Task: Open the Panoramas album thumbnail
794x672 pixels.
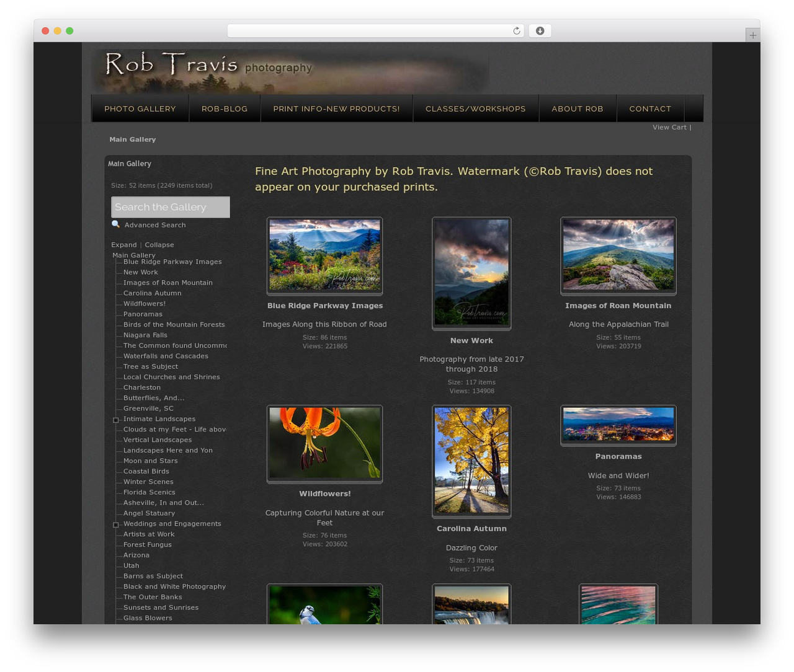Action: [618, 425]
